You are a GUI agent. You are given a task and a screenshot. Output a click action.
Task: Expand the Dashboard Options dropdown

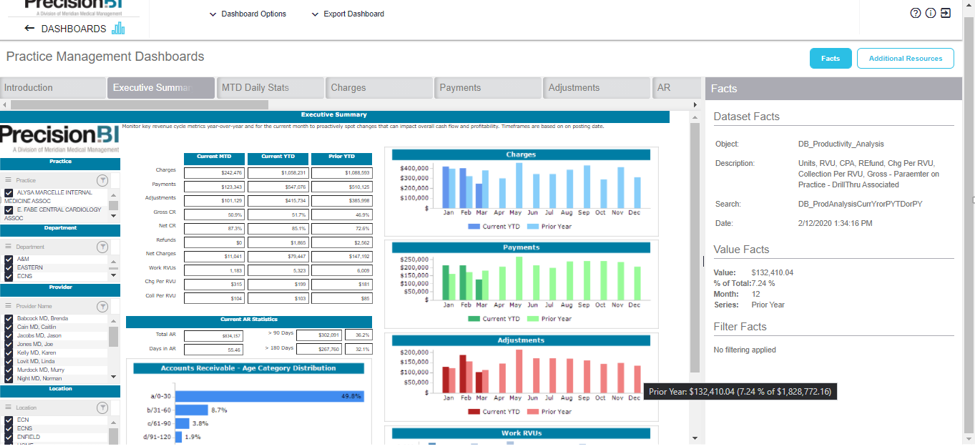(248, 14)
